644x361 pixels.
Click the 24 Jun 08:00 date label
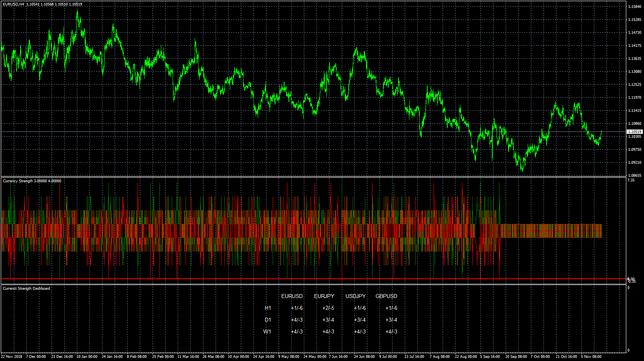click(x=365, y=357)
